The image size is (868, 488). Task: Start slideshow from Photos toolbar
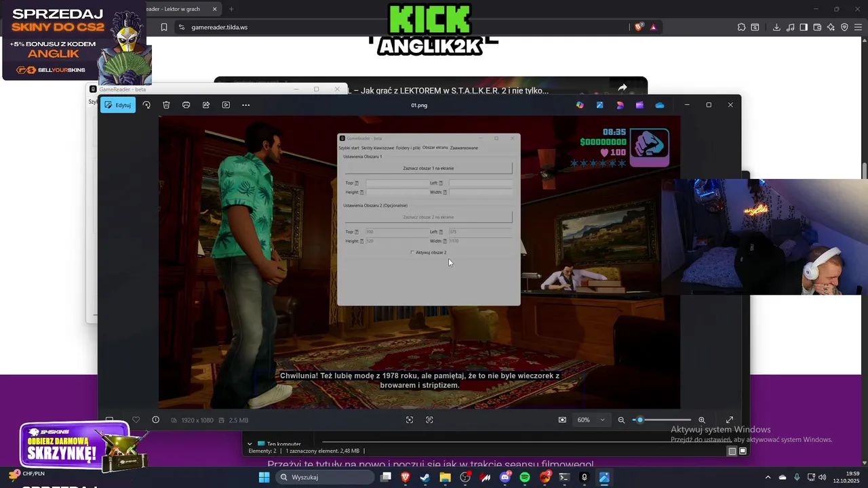tap(226, 105)
